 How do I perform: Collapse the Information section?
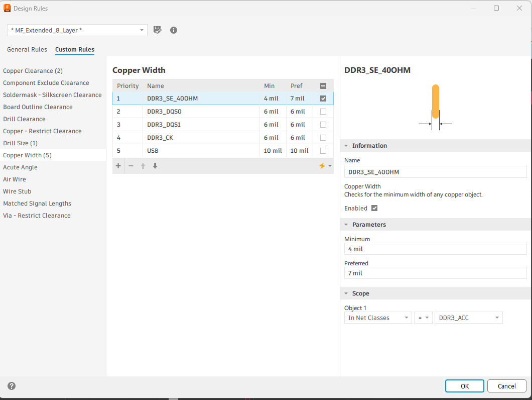pos(346,145)
